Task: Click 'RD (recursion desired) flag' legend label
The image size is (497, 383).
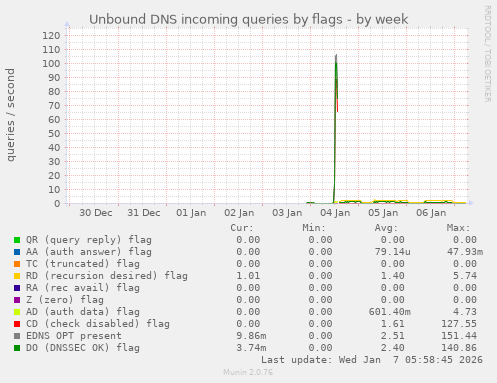Action: click(x=107, y=276)
